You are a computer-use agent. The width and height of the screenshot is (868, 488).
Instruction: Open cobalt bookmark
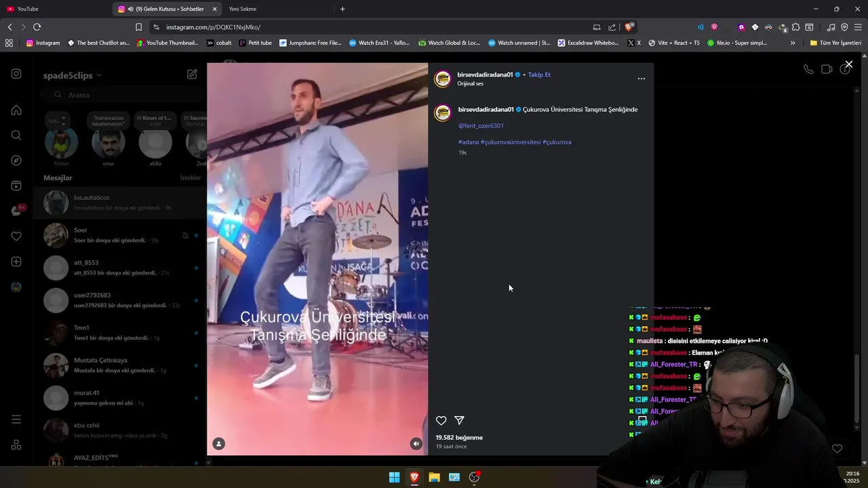[x=219, y=43]
